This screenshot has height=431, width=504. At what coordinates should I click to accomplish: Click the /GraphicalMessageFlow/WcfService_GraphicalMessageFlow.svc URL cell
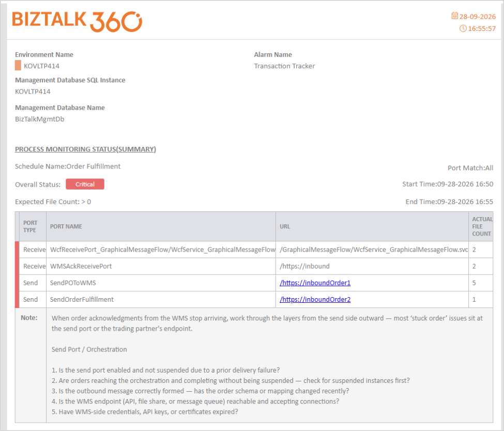(x=372, y=250)
